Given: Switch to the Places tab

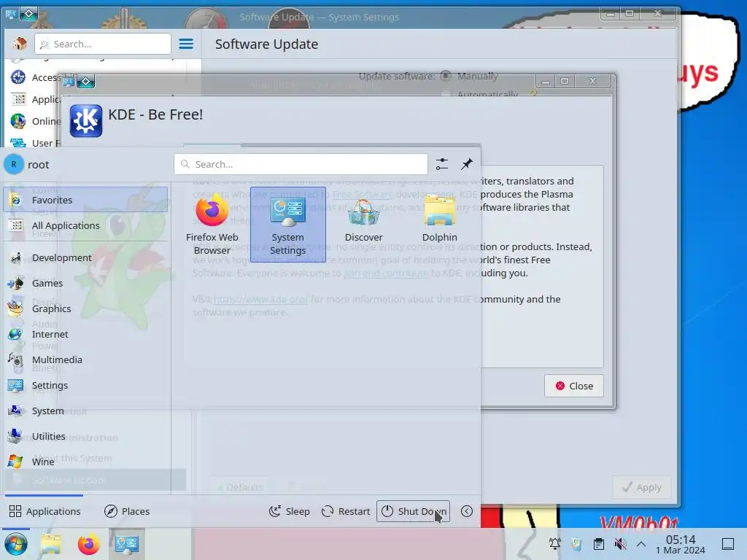Looking at the screenshot, I should point(127,511).
